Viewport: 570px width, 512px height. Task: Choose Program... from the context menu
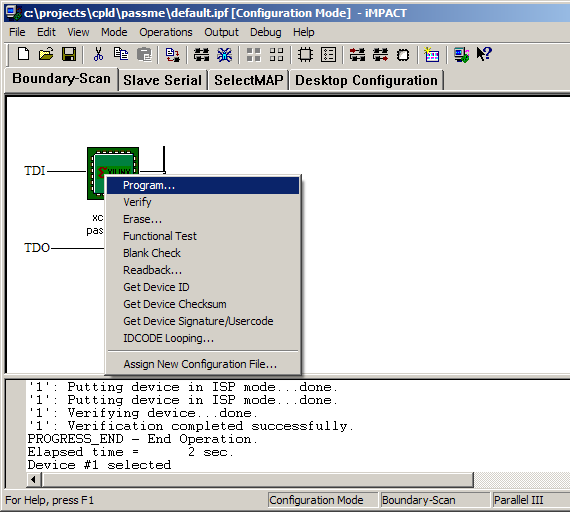tap(203, 185)
